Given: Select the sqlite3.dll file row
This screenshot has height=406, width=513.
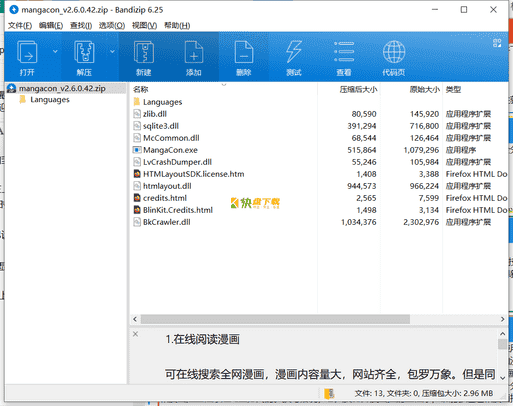Looking at the screenshot, I should (x=319, y=126).
